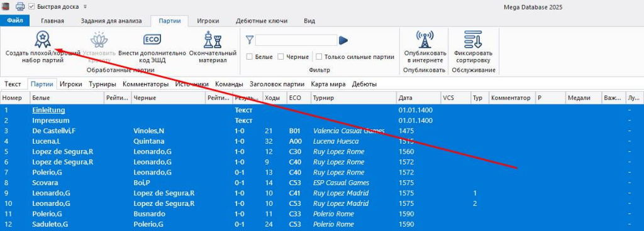Select Polerio,G vs Busnardo game
The width and height of the screenshot is (644, 231).
[x=322, y=214]
